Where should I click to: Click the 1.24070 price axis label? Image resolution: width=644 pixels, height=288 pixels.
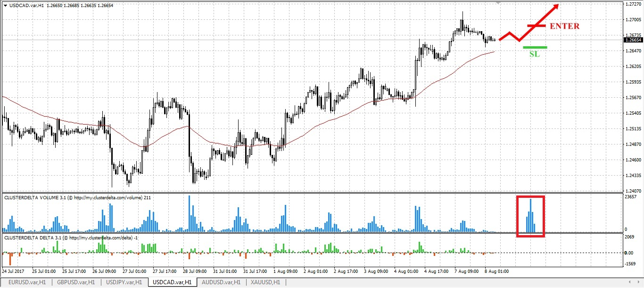coord(633,191)
